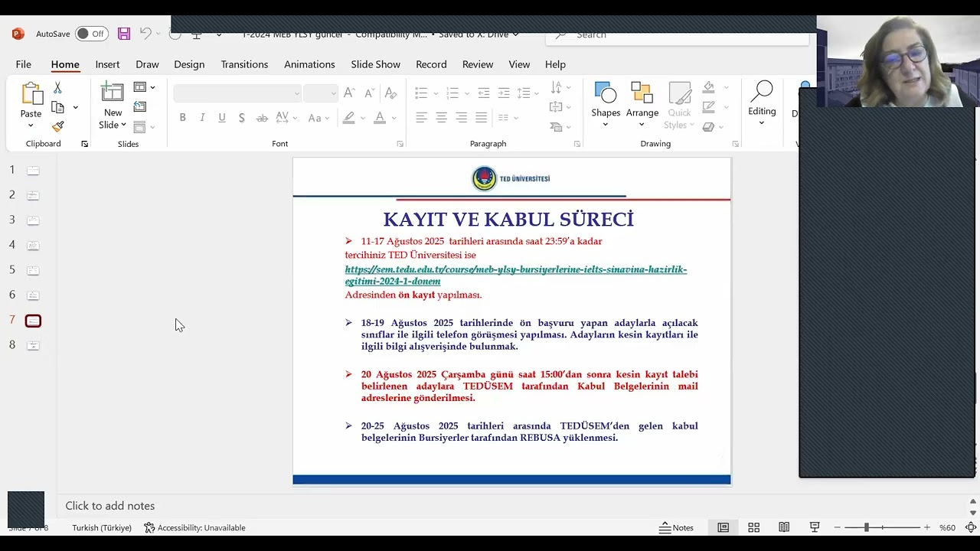This screenshot has width=980, height=551.
Task: Click the Paste clipboard icon
Action: point(31,95)
